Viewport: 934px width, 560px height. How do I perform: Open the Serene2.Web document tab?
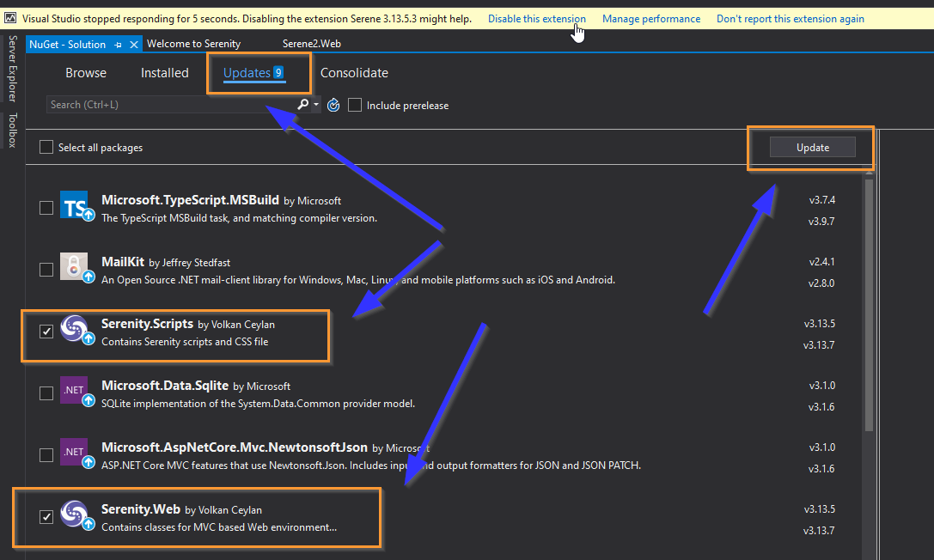click(312, 44)
